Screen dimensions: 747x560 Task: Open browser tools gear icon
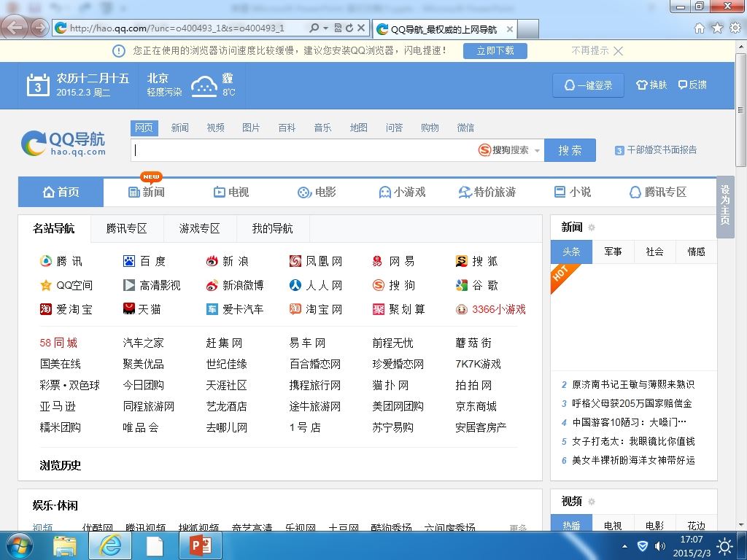pos(735,28)
